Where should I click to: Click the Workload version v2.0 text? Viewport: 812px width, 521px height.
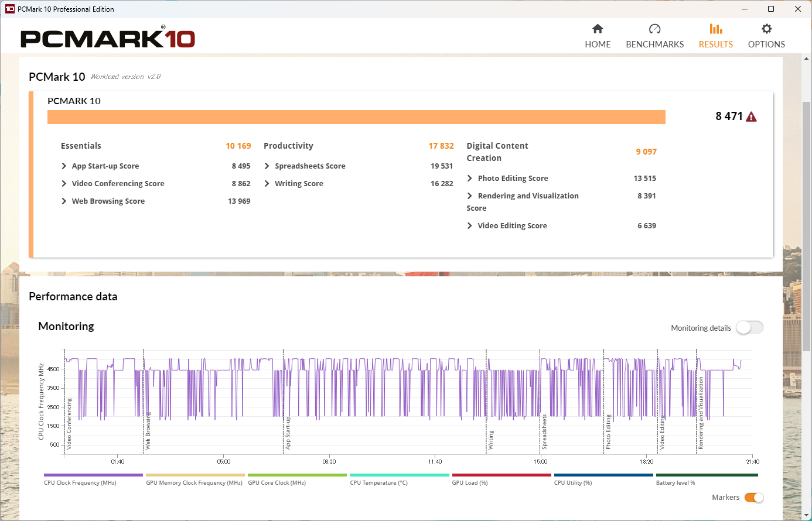(125, 77)
